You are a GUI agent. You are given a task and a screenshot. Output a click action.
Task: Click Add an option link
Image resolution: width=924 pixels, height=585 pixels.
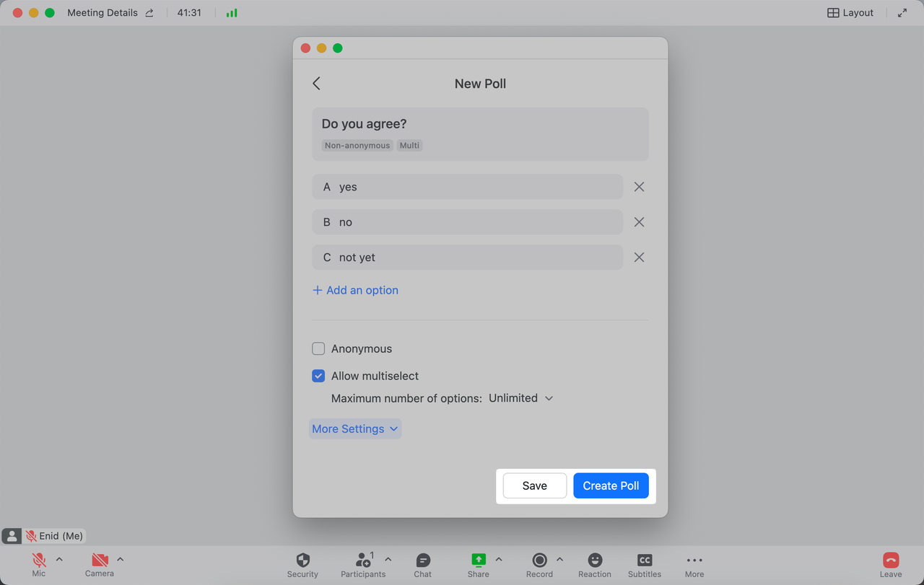point(355,290)
